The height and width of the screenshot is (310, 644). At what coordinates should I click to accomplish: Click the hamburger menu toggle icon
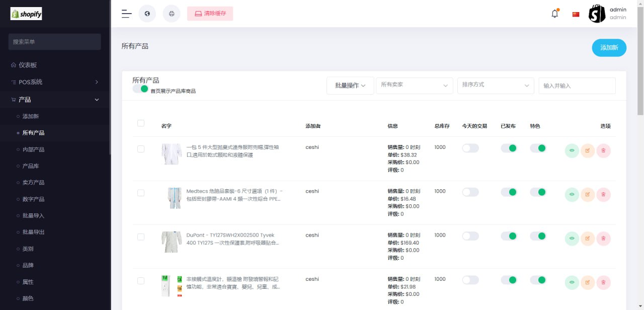click(x=126, y=14)
